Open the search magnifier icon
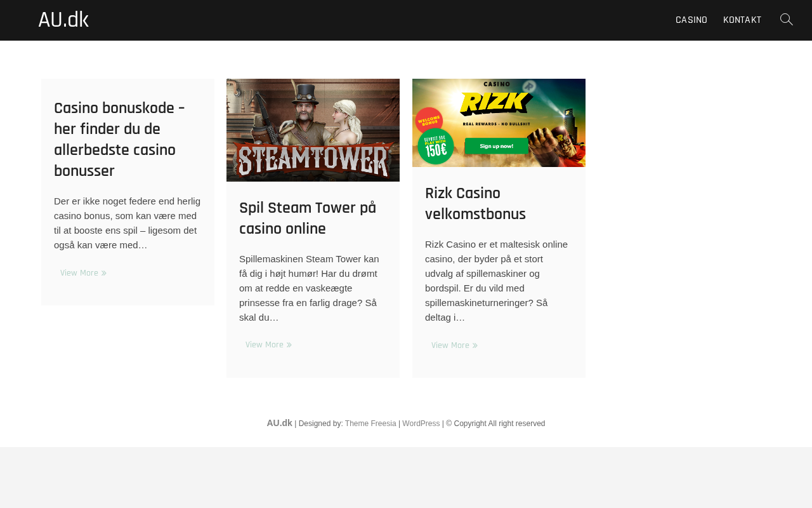The width and height of the screenshot is (812, 508). tap(787, 20)
